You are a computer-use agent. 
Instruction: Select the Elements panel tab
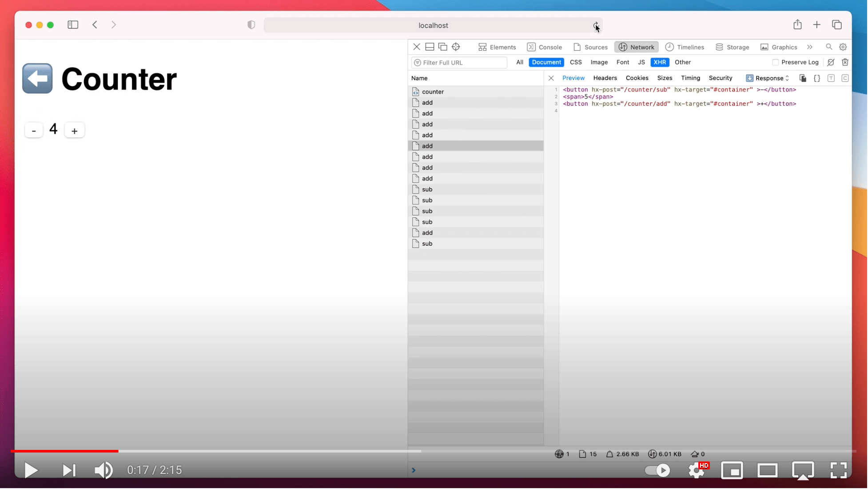502,47
